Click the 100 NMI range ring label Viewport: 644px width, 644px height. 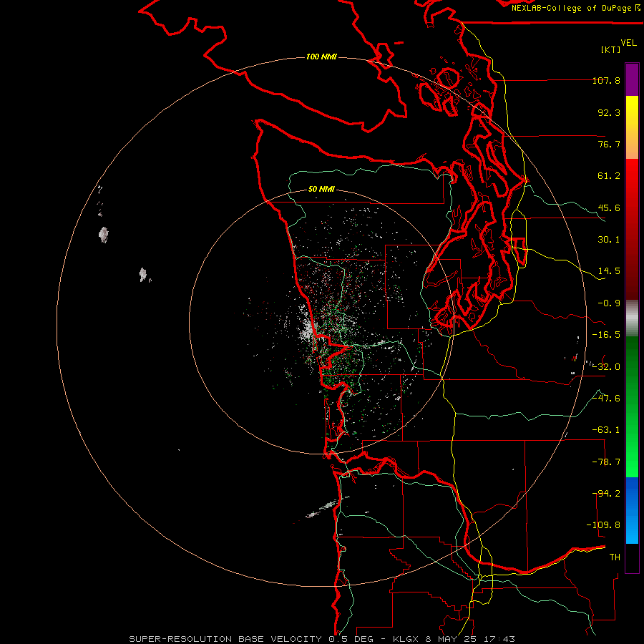[321, 57]
